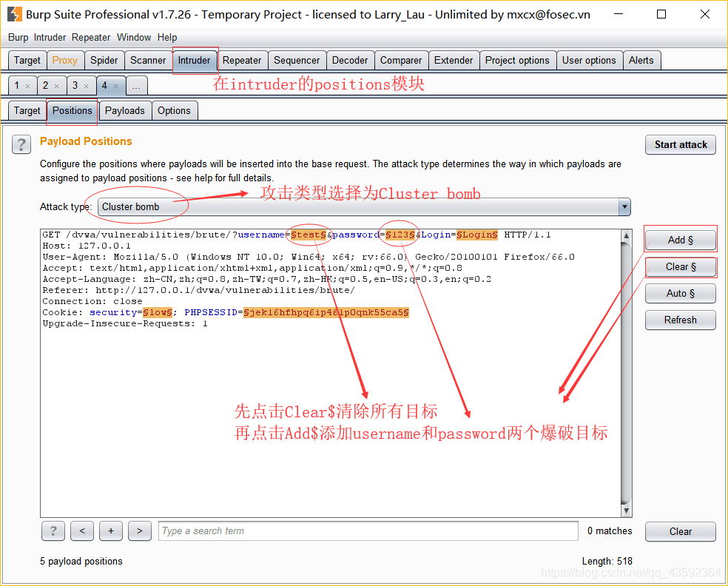
Task: Click the plus search options button
Action: point(111,531)
